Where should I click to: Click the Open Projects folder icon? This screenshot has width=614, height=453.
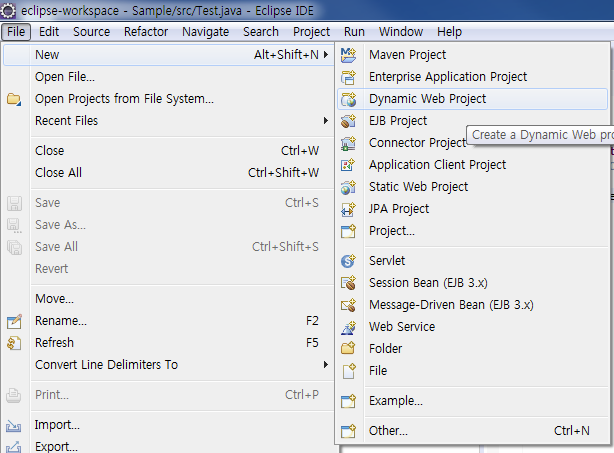(14, 99)
